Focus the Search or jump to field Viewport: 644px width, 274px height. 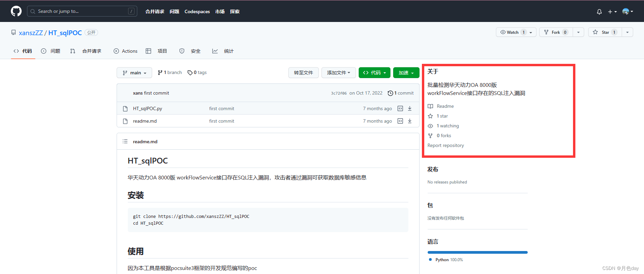82,11
